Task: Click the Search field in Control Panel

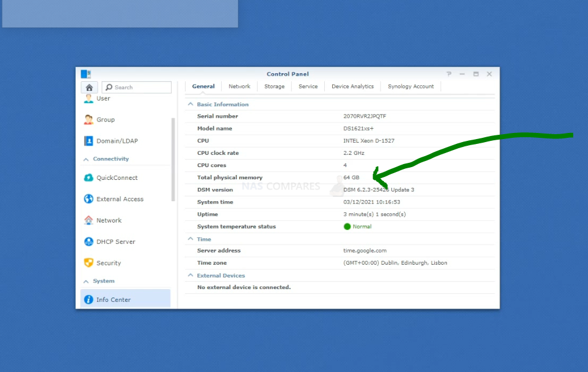Action: (x=137, y=87)
